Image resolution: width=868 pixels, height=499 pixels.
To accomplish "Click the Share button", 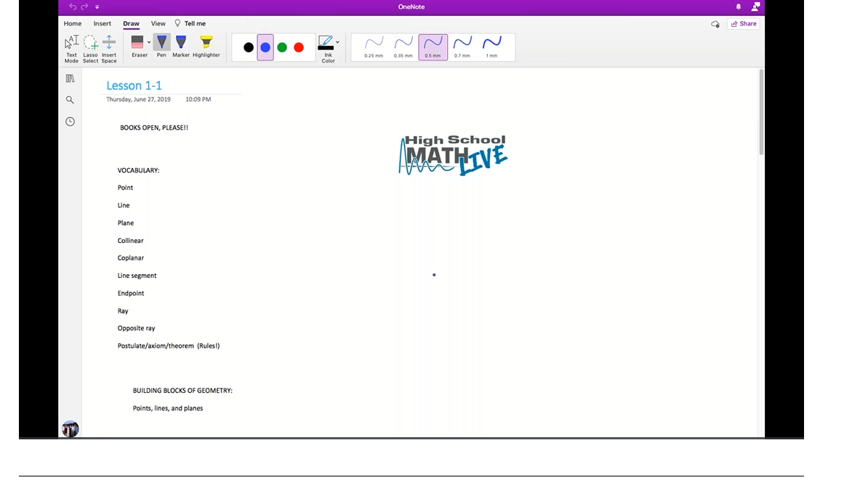I will coord(744,24).
